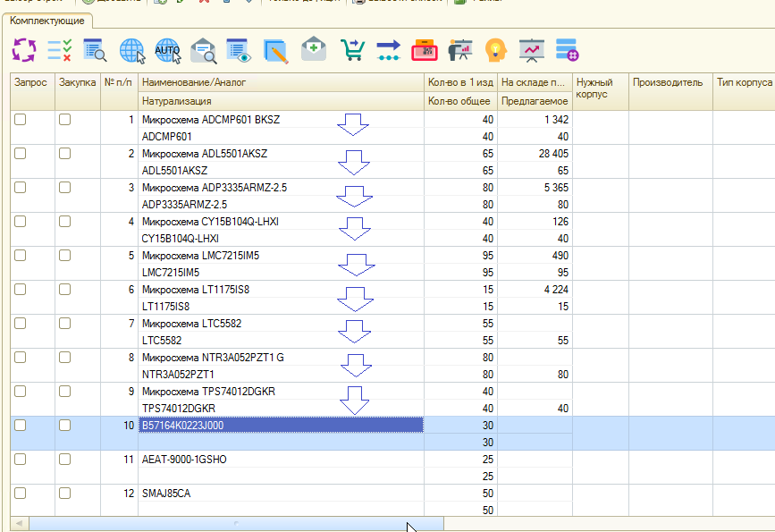Click the checklist icon with check marks

[x=59, y=50]
